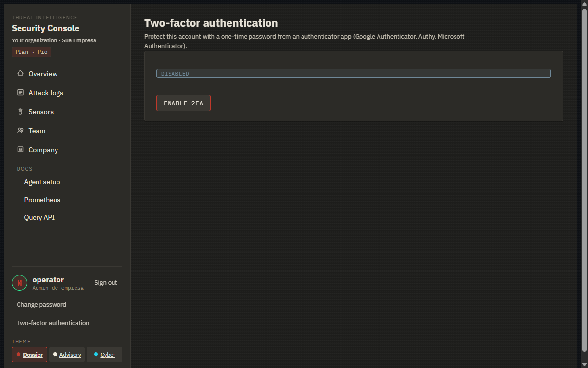
Task: Select Two-factor authentication in the sidebar
Action: 53,323
